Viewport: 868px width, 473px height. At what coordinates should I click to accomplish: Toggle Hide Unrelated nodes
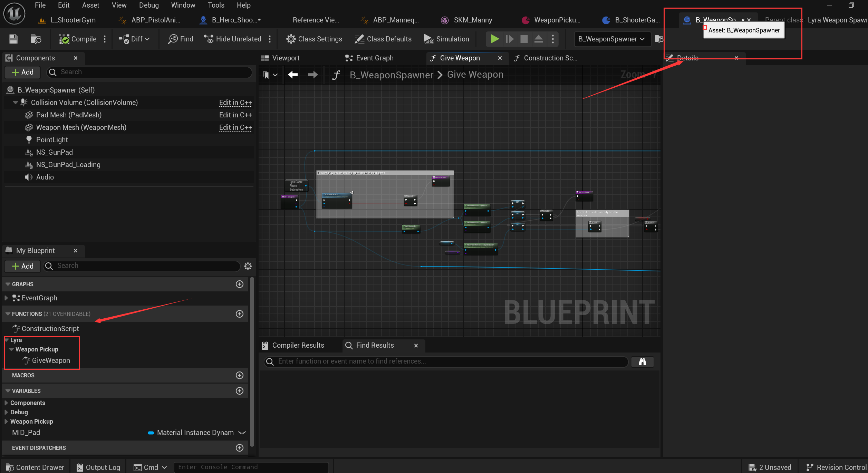coord(233,39)
